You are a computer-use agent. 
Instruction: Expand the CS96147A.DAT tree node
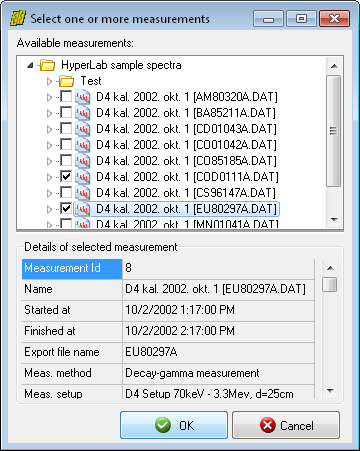49,193
